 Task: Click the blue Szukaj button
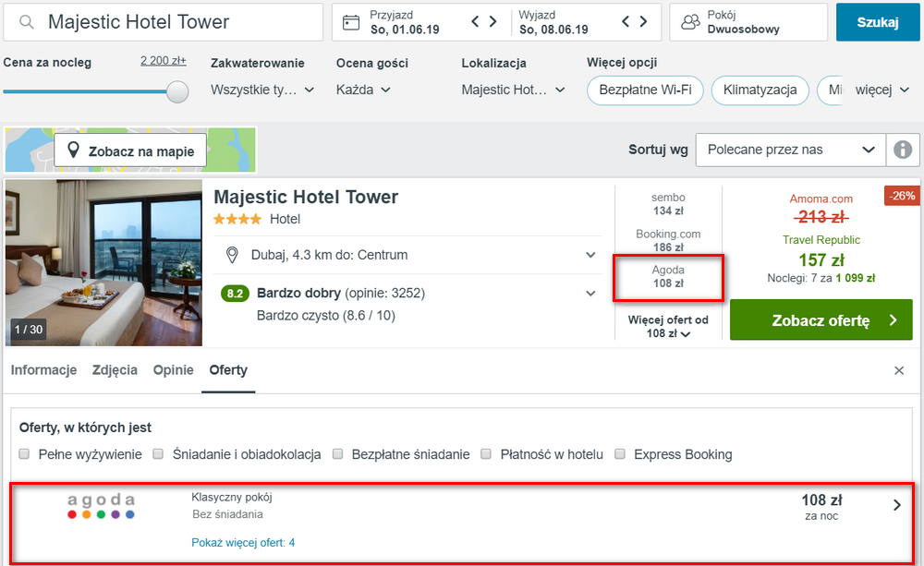878,22
